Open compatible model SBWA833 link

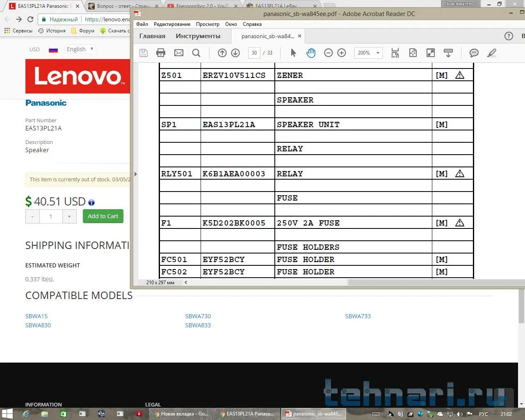[x=198, y=325]
